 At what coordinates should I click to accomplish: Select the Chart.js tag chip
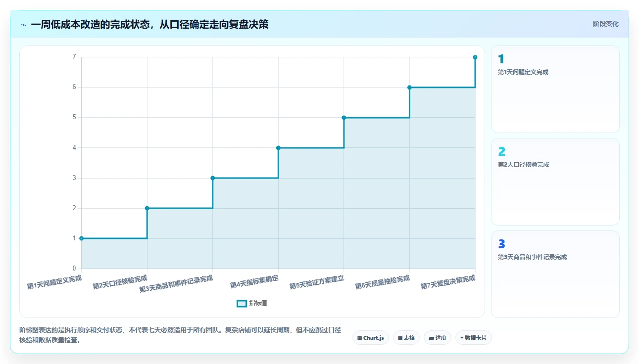click(x=371, y=338)
